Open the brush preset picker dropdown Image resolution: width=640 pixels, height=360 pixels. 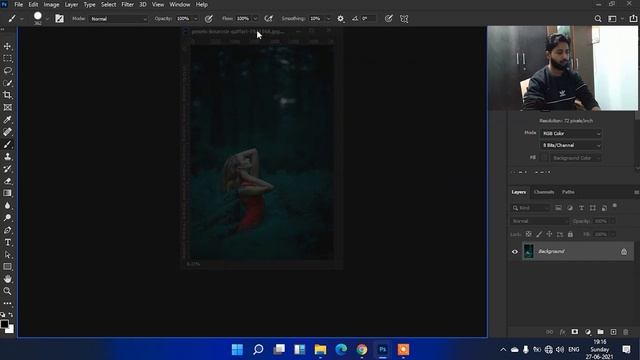pyautogui.click(x=47, y=19)
